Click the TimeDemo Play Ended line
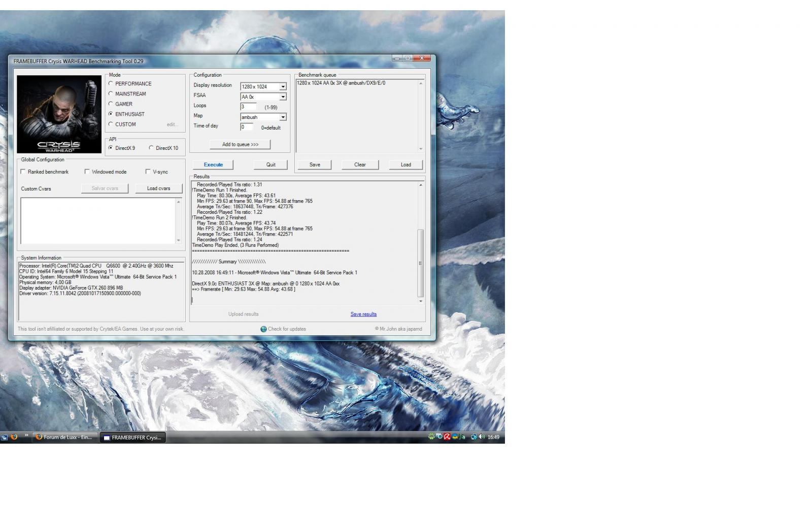 click(x=235, y=245)
